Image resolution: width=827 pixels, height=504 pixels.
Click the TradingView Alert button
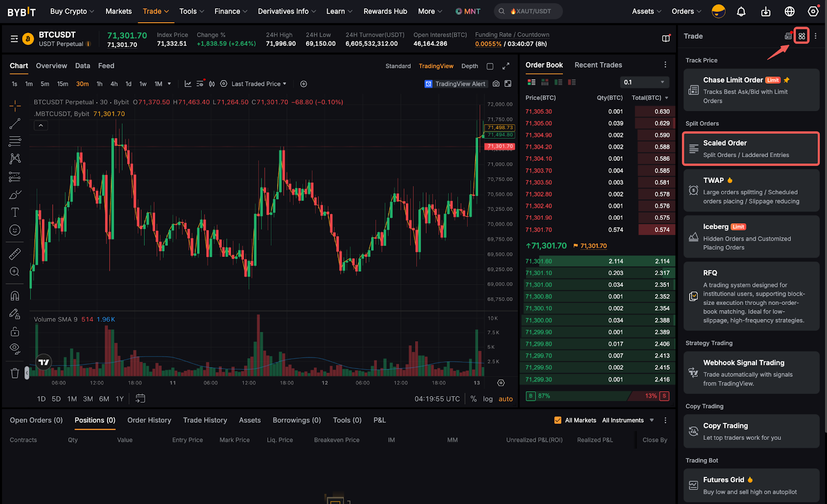click(455, 84)
